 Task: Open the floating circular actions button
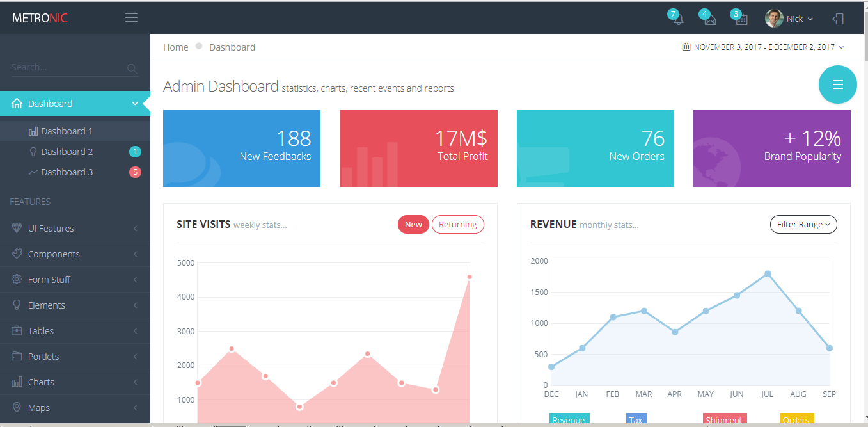(x=837, y=84)
